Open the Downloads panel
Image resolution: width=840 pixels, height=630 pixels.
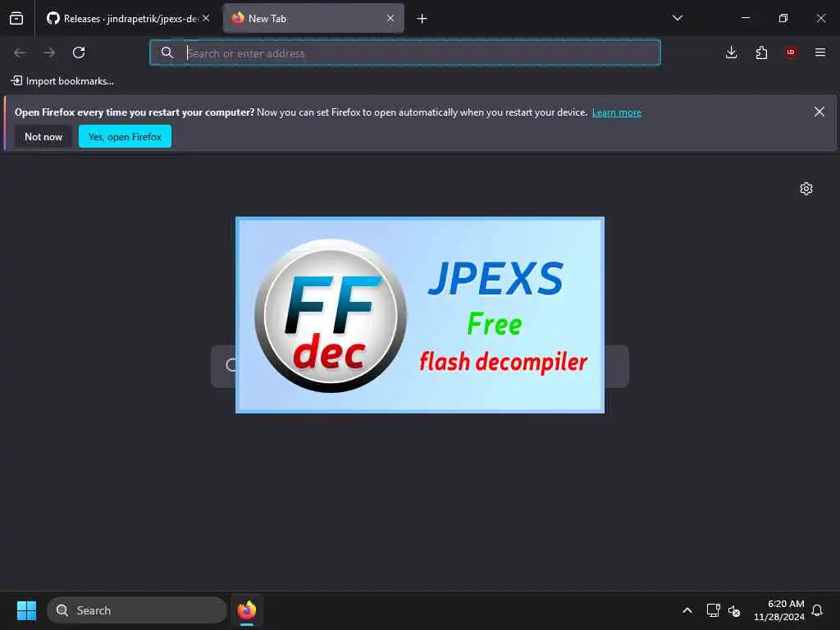(x=731, y=52)
